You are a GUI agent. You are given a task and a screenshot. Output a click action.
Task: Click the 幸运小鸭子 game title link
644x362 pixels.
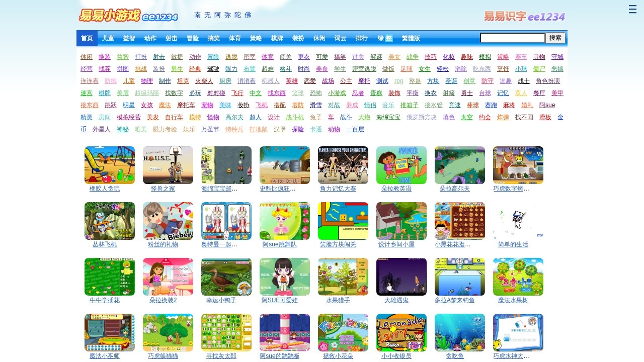tap(221, 300)
